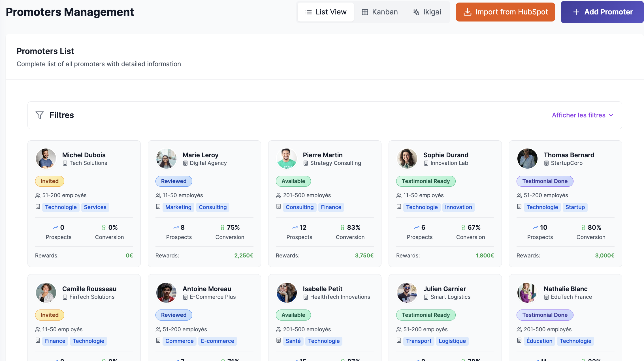Open Pierre Martin avatar photo
The image size is (644, 361).
[287, 159]
